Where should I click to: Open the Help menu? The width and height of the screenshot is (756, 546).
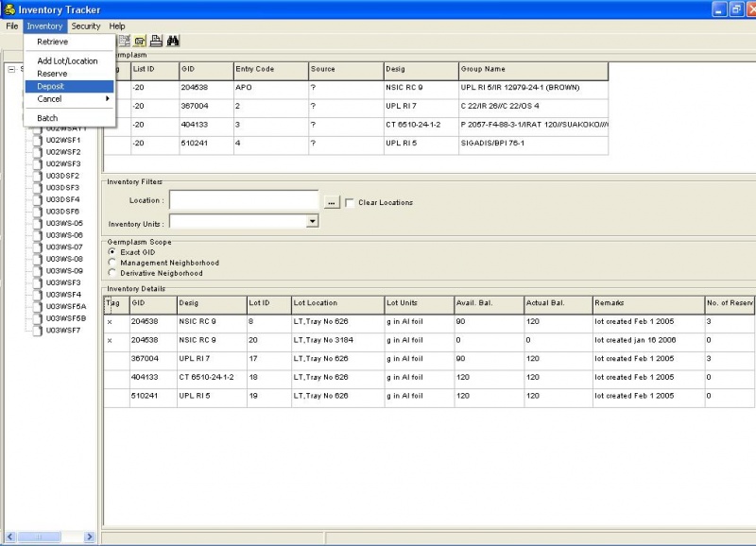pyautogui.click(x=116, y=26)
